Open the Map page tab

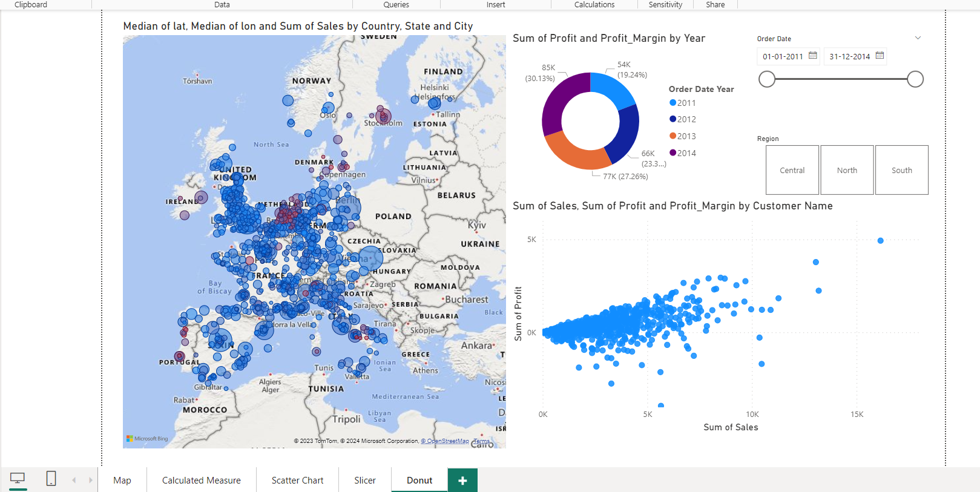coord(122,481)
